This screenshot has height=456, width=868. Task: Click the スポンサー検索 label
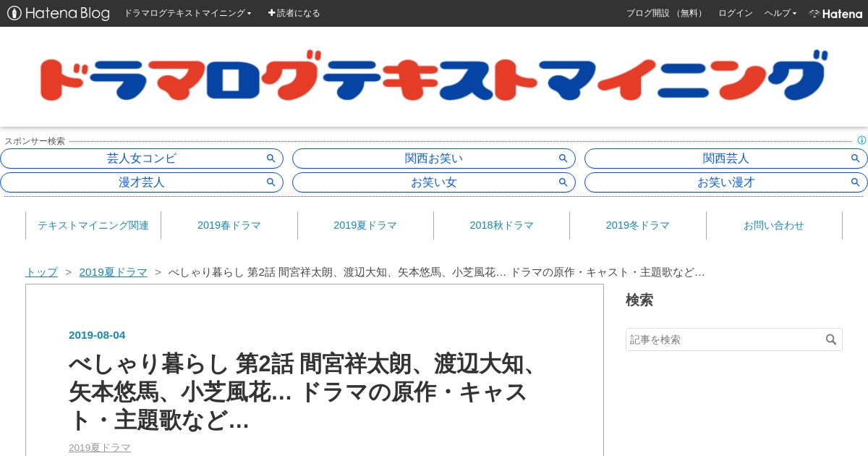(x=35, y=141)
